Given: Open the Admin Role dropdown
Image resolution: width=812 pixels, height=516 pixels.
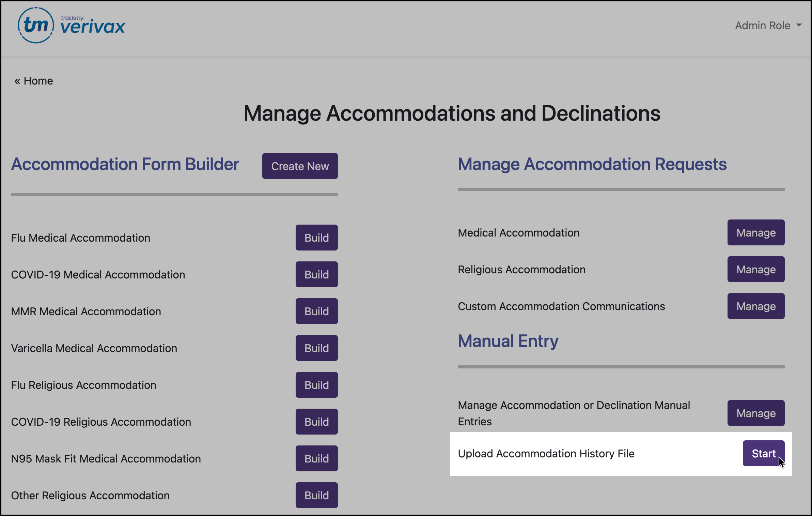Looking at the screenshot, I should [x=763, y=25].
